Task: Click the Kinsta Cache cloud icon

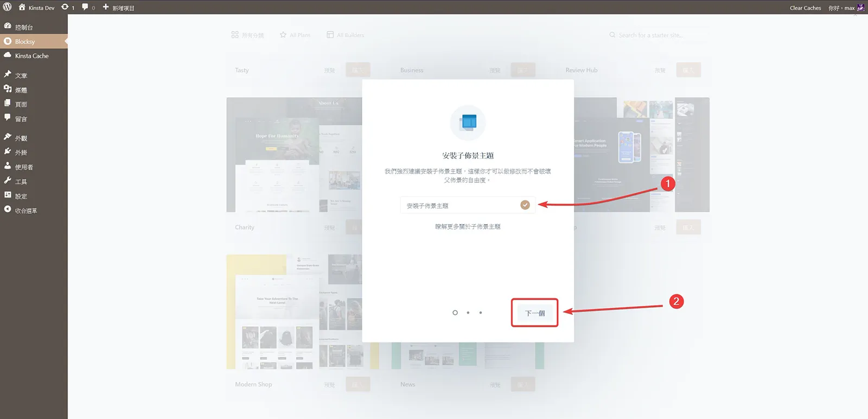Action: [x=8, y=55]
